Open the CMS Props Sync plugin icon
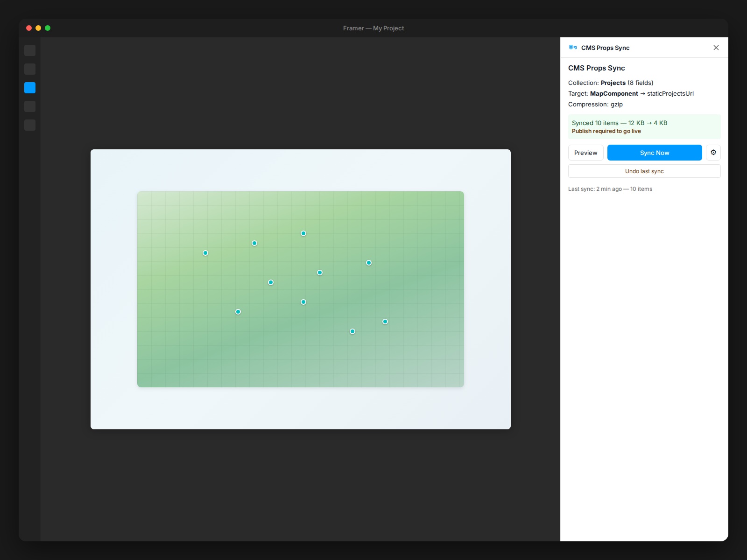This screenshot has height=560, width=747. point(573,47)
